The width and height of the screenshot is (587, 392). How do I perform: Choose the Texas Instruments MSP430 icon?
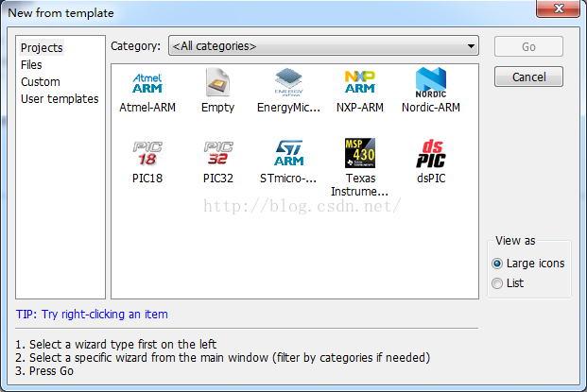pyautogui.click(x=360, y=153)
